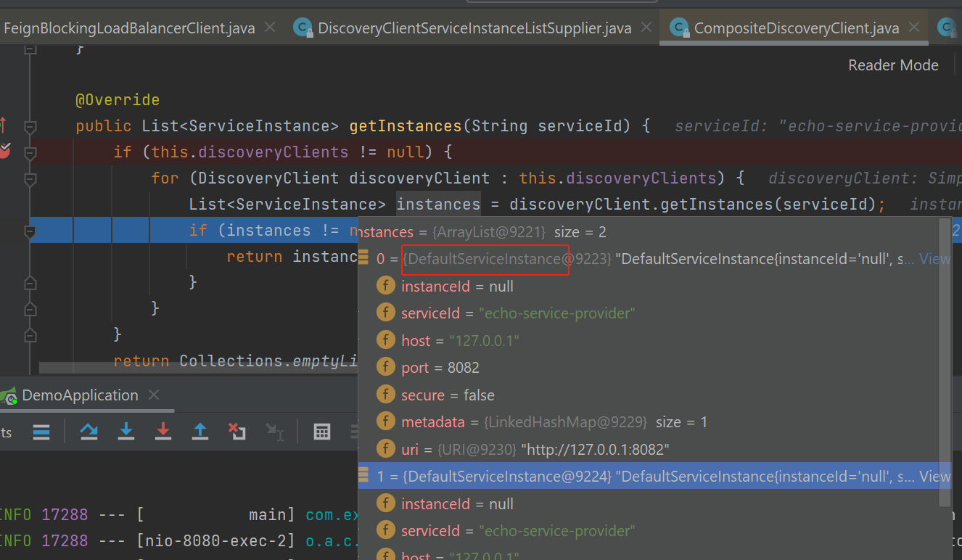Image resolution: width=962 pixels, height=560 pixels.
Task: Collapse the 'if (this.discoveryClients' block fold marker
Action: pos(30,152)
